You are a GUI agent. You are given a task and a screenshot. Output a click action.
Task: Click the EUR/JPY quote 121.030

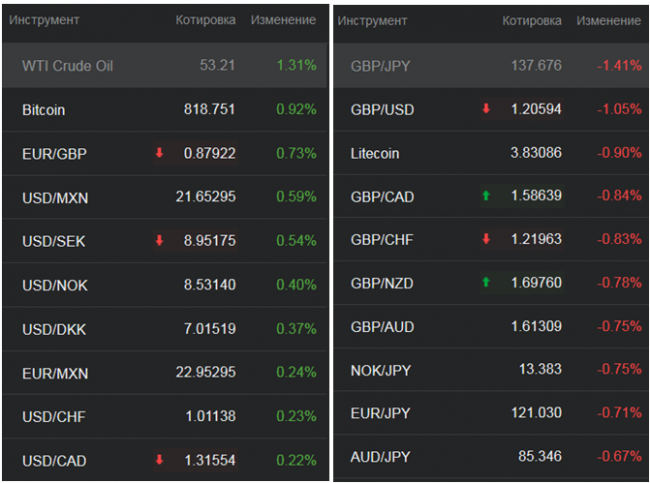point(537,413)
